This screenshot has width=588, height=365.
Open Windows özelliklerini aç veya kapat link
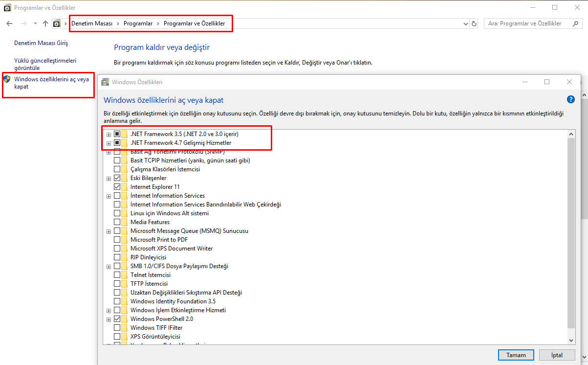click(52, 82)
